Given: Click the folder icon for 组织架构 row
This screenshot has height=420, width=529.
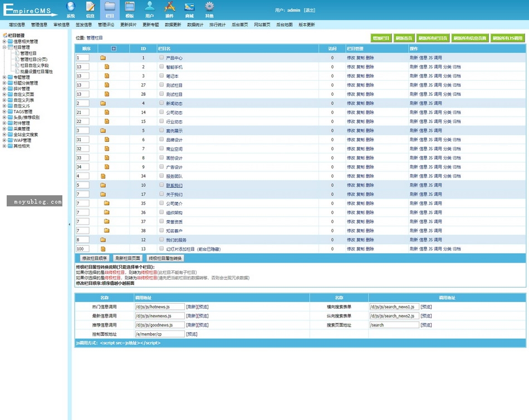Looking at the screenshot, I should 106,213.
